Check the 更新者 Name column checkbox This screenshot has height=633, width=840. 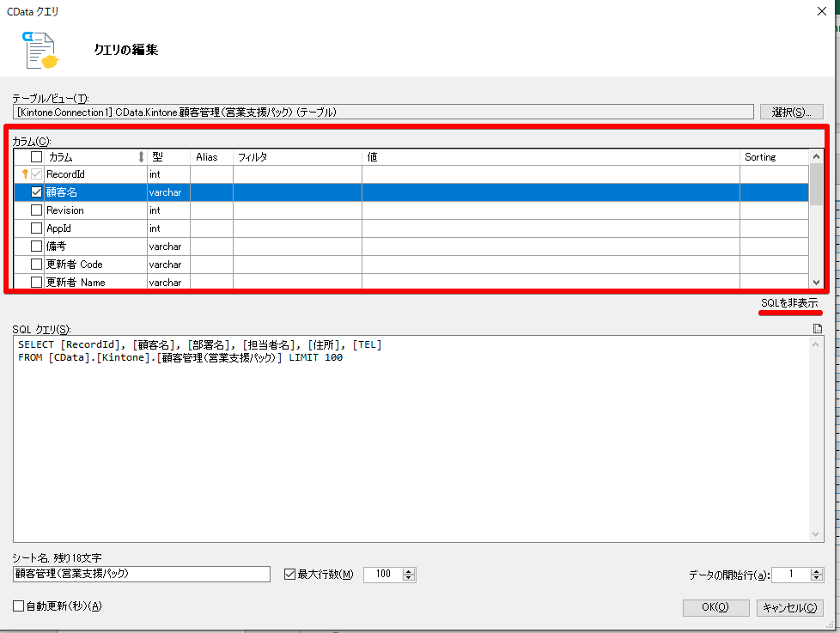click(x=36, y=282)
